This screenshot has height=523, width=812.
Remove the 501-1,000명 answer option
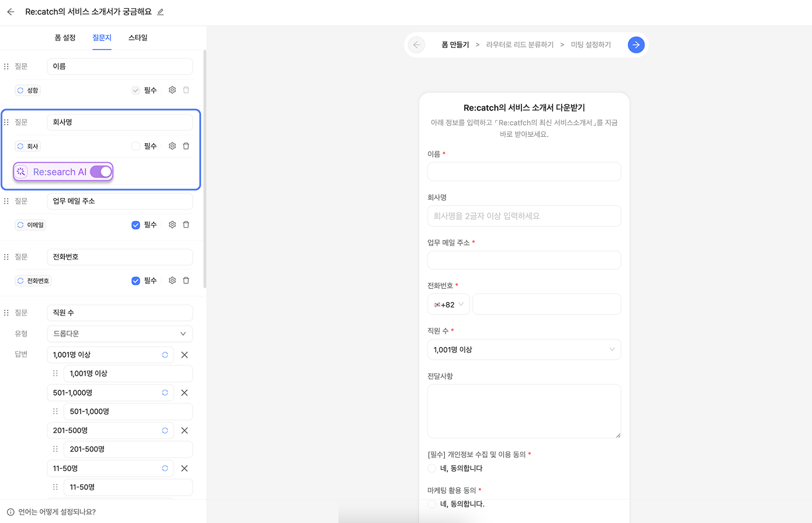[185, 393]
